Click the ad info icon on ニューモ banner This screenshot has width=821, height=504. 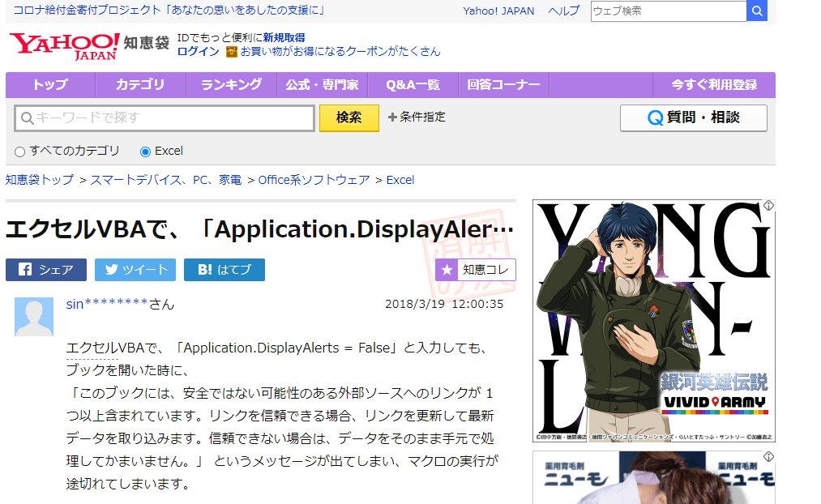768,457
